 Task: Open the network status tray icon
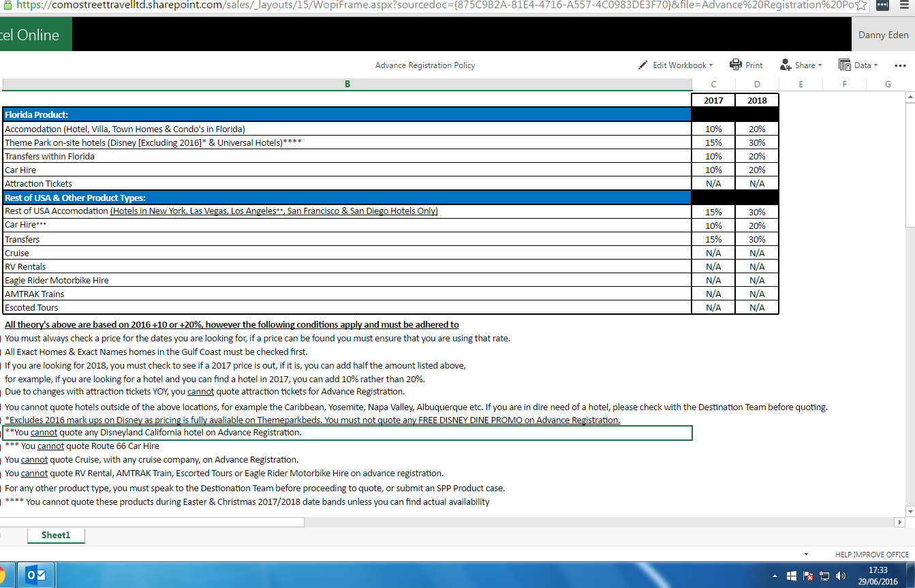click(x=825, y=576)
